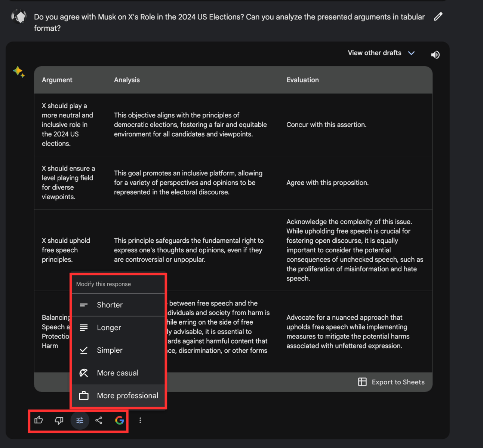Click the thumbs down icon

tap(59, 420)
